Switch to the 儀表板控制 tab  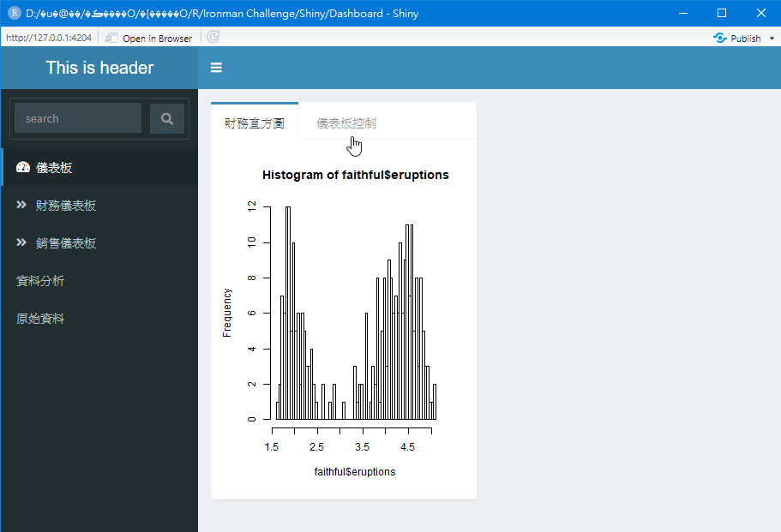pyautogui.click(x=346, y=123)
